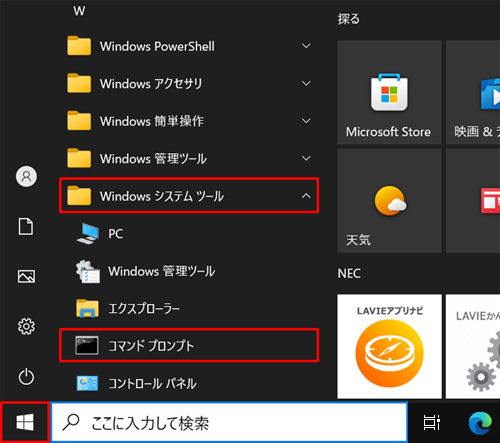Expand Windows 簡単操作 folder chevron
The image size is (500, 443).
tap(306, 121)
